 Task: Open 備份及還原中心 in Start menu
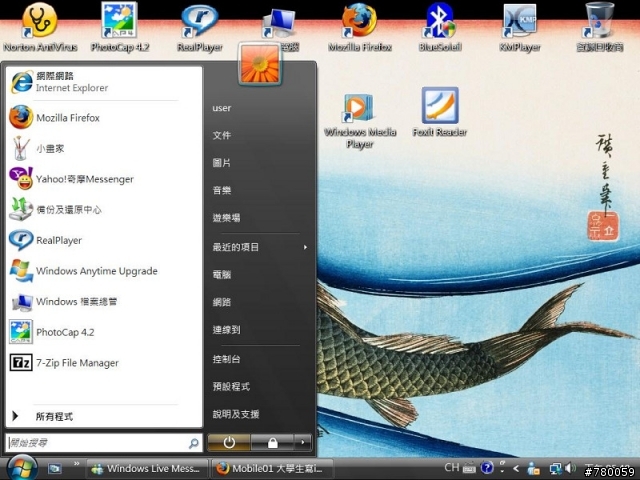[104, 209]
